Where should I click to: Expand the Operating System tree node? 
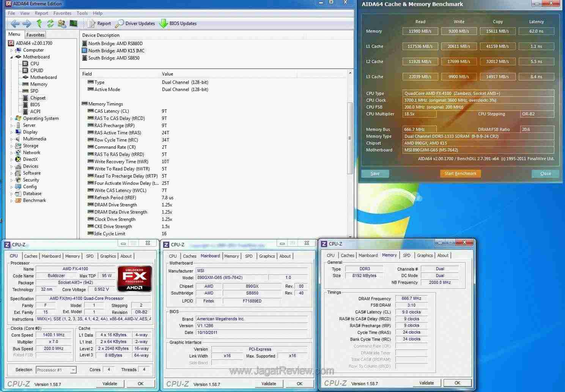[11, 119]
